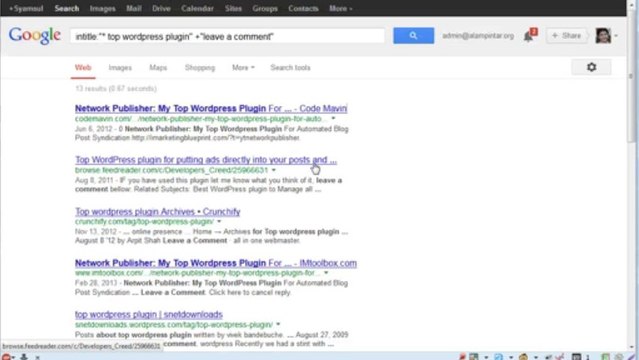The image size is (639, 360).
Task: Expand the arrow beside the codemavin.com URL
Action: pyautogui.click(x=333, y=119)
